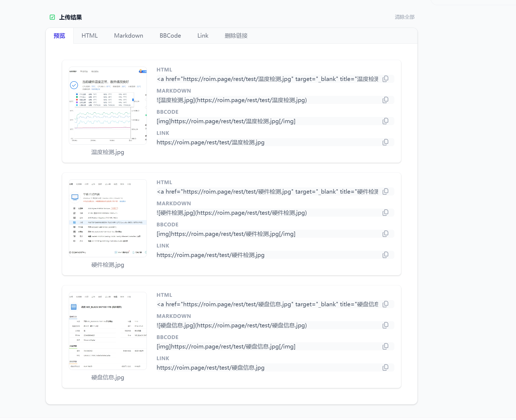Copy BBCode for 硬盘信息.jpg
This screenshot has height=420, width=516.
click(x=385, y=346)
